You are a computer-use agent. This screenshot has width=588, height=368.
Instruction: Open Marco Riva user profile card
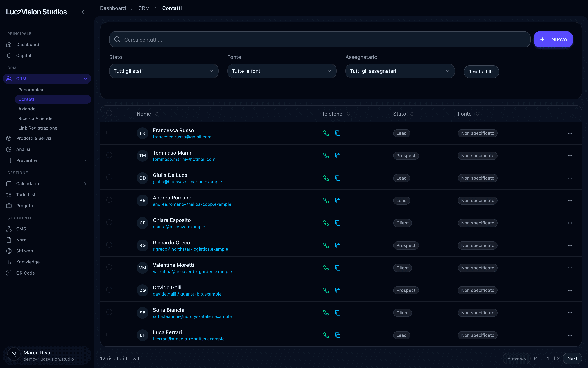47,355
